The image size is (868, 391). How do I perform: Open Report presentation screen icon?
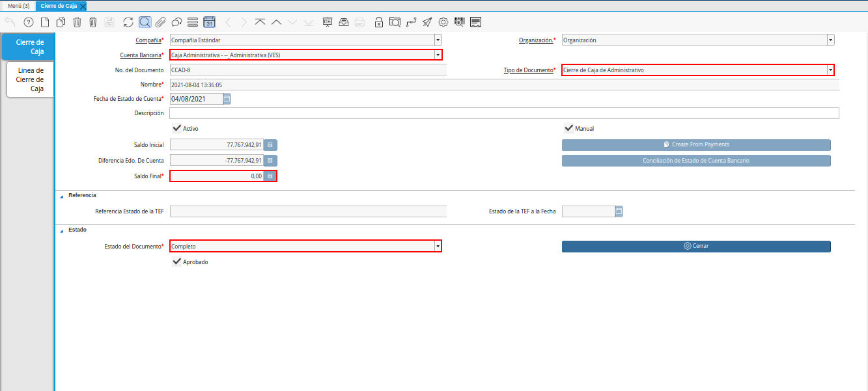pos(328,22)
